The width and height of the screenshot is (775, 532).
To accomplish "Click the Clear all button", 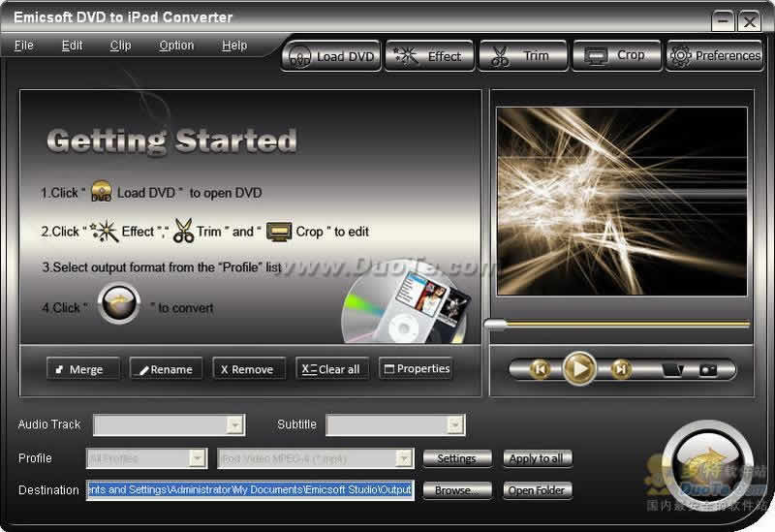I will click(x=331, y=369).
